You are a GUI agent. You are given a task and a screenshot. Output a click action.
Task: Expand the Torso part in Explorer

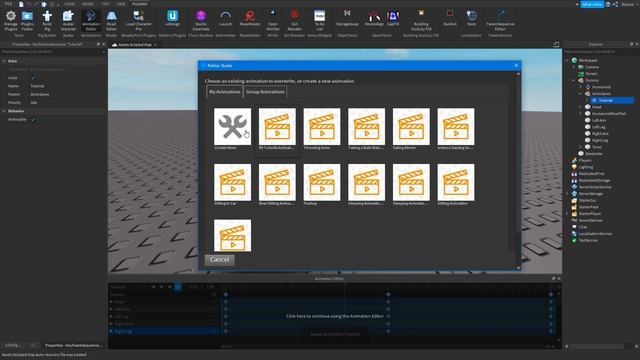pos(580,147)
